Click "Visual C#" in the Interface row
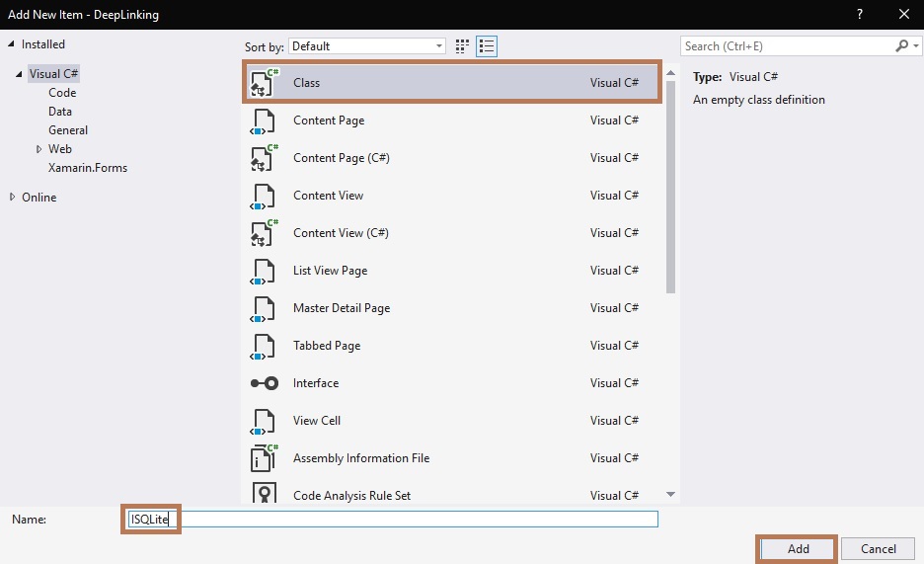This screenshot has width=924, height=564. (614, 383)
